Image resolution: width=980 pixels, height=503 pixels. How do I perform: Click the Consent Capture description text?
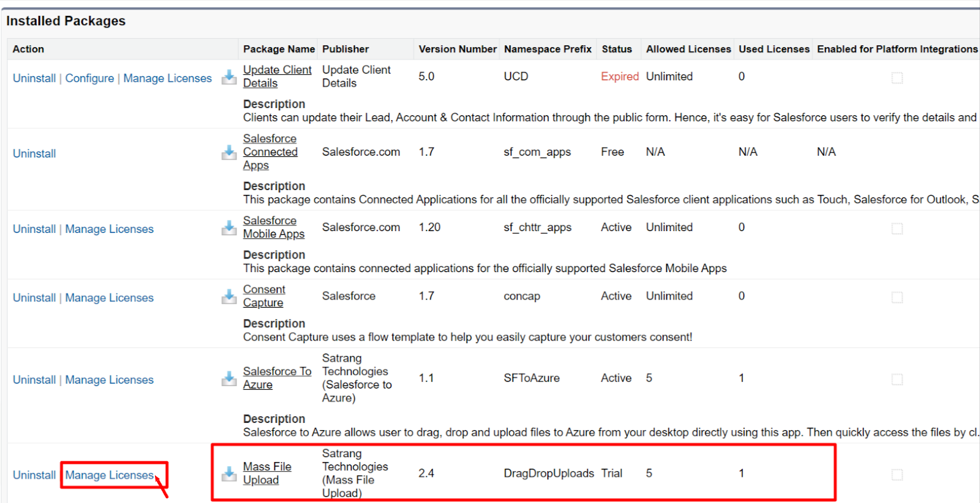coord(467,337)
